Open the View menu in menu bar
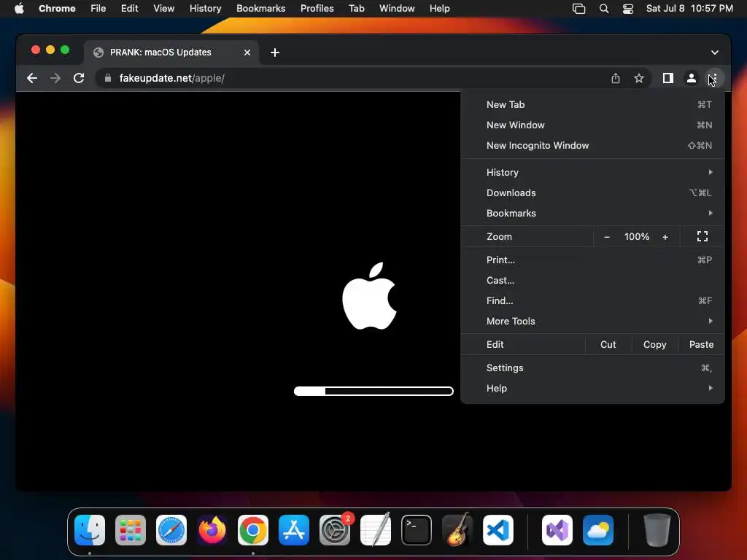747x560 pixels. tap(164, 9)
